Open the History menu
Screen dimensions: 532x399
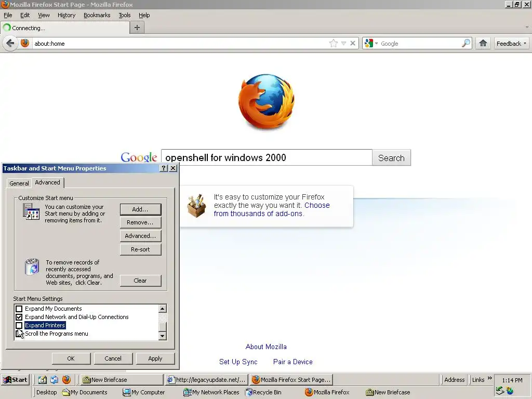66,15
